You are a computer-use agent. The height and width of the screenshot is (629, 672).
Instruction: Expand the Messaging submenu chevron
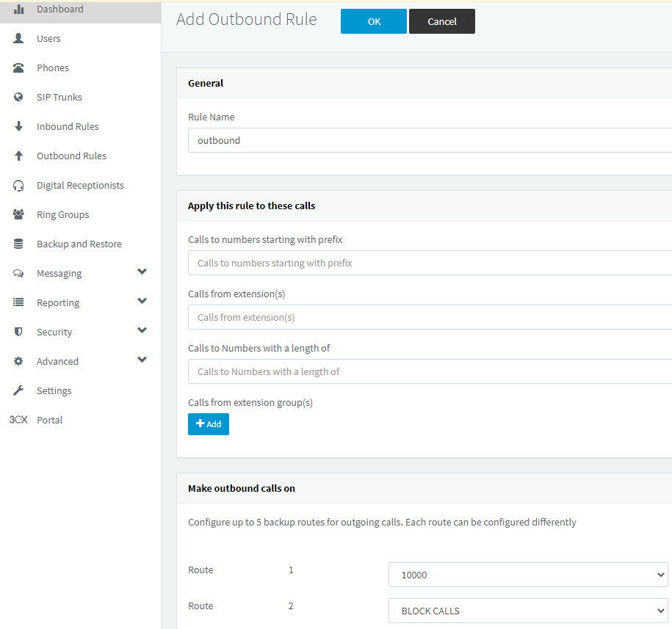pyautogui.click(x=142, y=272)
